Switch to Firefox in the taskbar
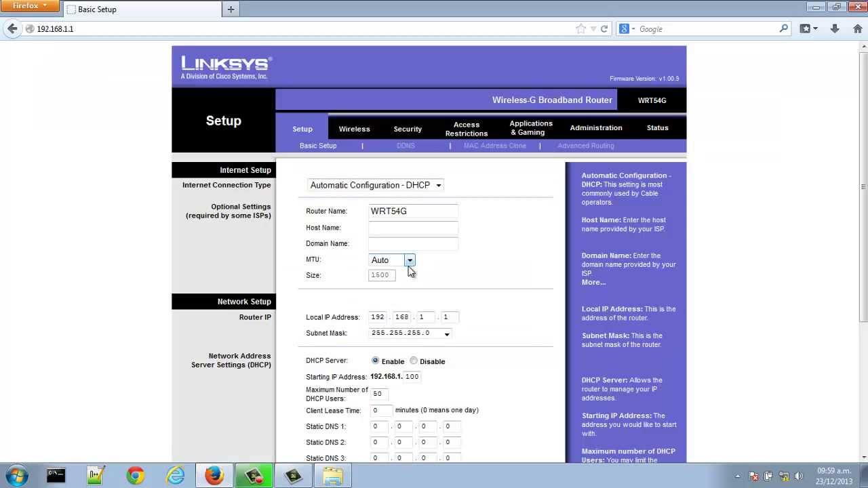The height and width of the screenshot is (488, 868). coord(214,476)
